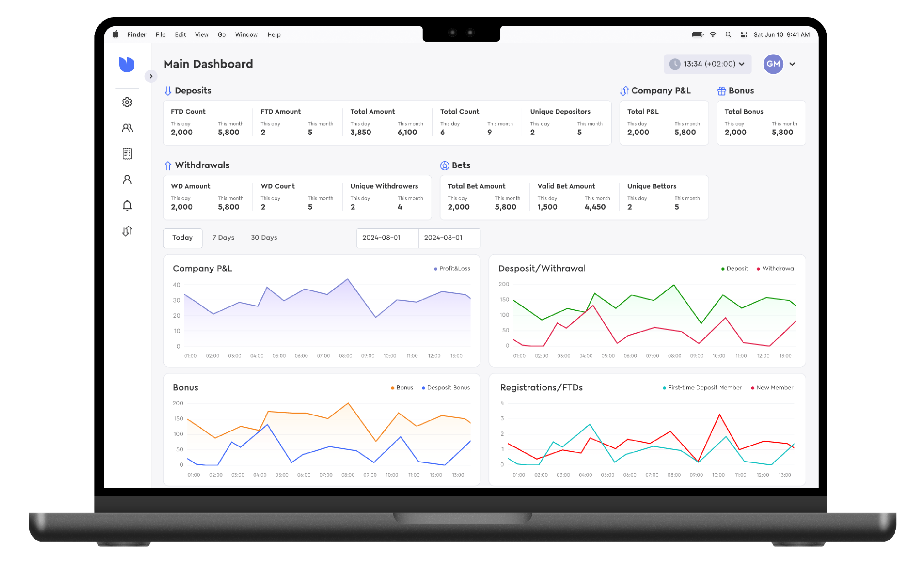
Task: Toggle the Profit&Loss legend item
Action: click(x=452, y=269)
